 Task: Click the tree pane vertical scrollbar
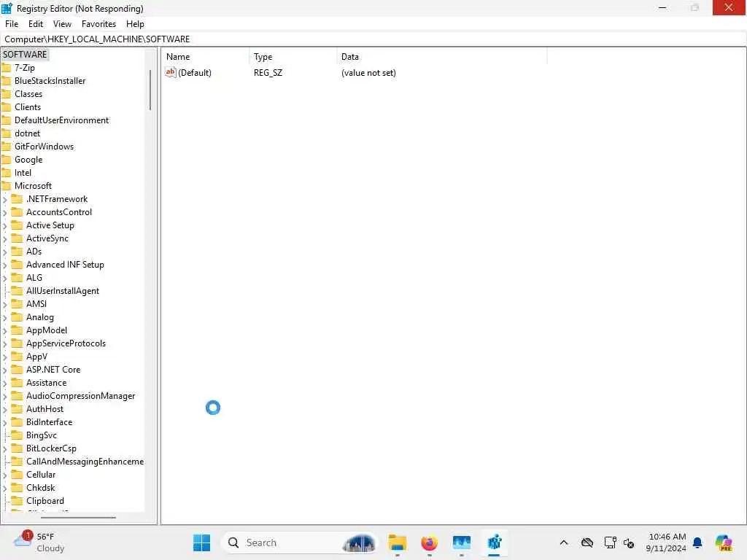150,90
